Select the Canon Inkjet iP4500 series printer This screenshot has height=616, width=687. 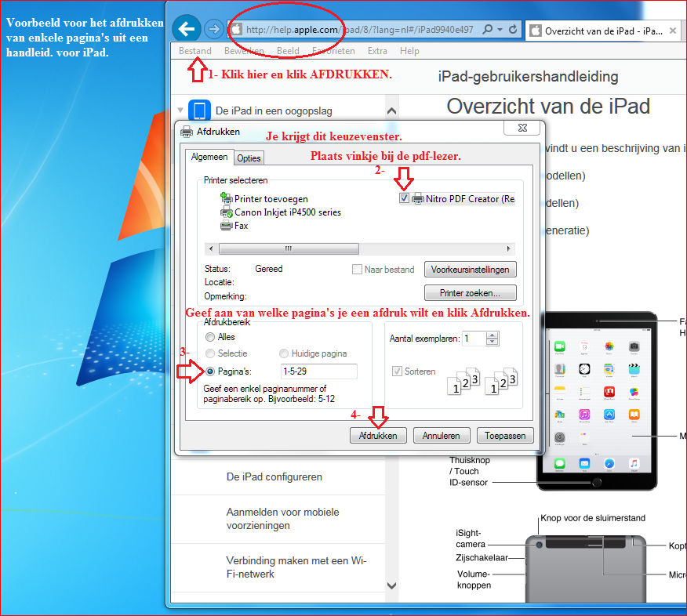(287, 212)
